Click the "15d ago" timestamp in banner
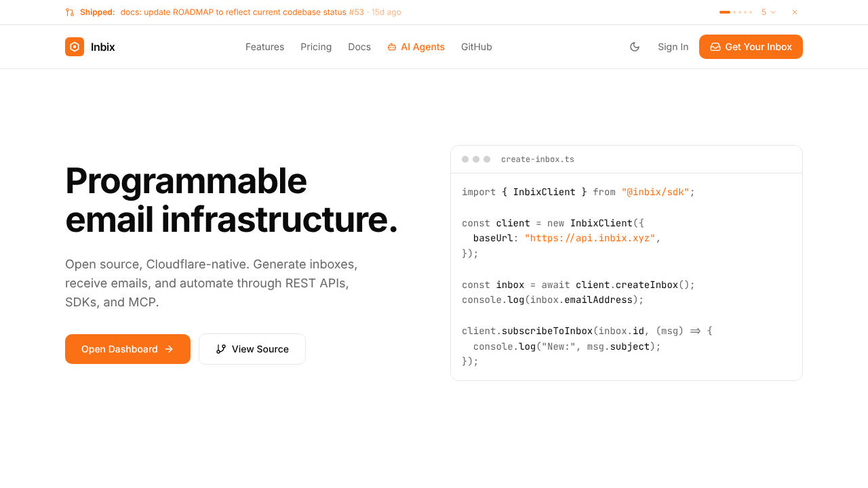Image resolution: width=868 pixels, height=488 pixels. pyautogui.click(x=387, y=12)
